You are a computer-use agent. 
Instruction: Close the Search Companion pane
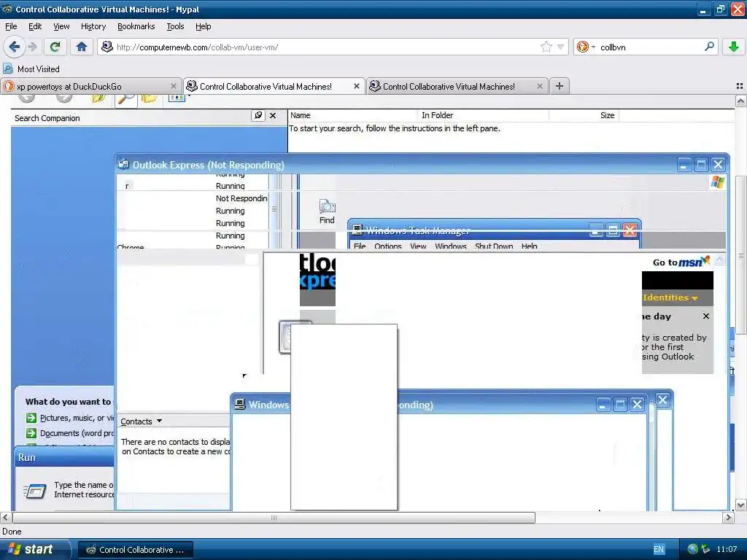273,116
